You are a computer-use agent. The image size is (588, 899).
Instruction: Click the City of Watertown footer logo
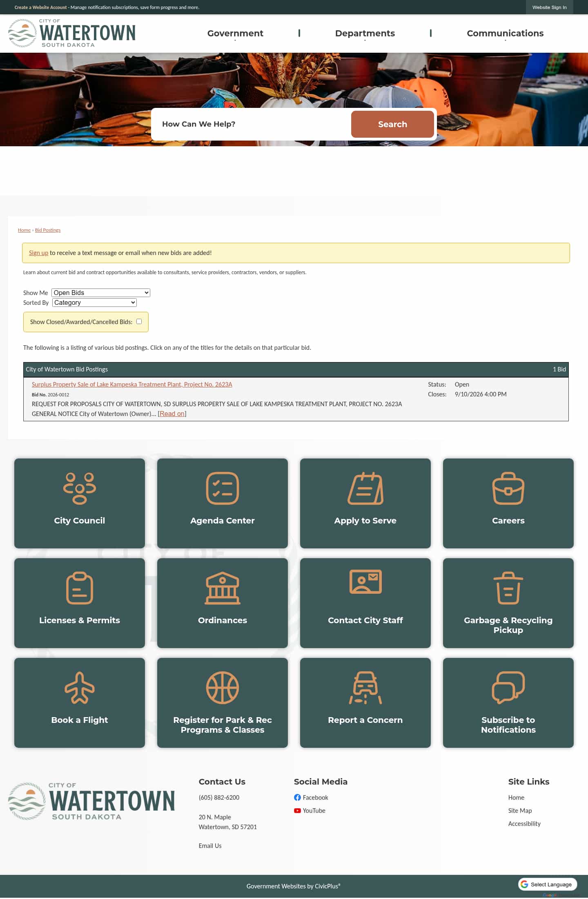tap(91, 801)
